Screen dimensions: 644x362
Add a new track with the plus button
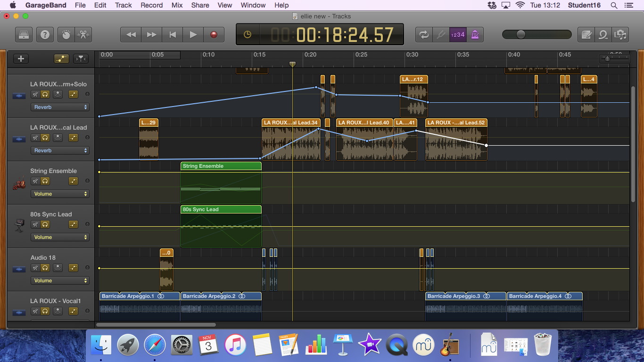click(x=21, y=59)
